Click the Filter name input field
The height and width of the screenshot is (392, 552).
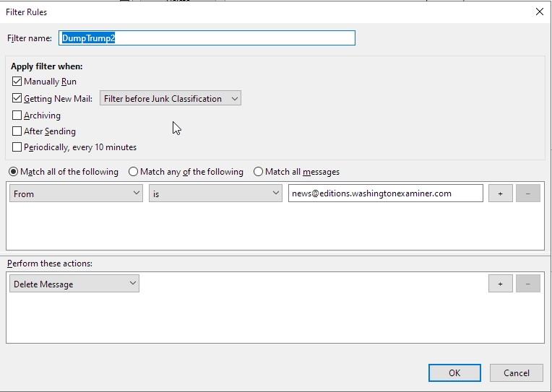click(x=207, y=38)
